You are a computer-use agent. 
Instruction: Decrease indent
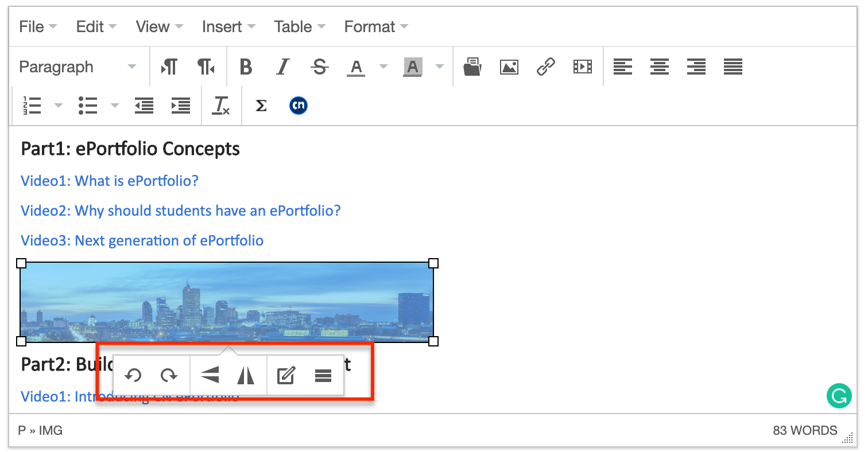pos(144,106)
